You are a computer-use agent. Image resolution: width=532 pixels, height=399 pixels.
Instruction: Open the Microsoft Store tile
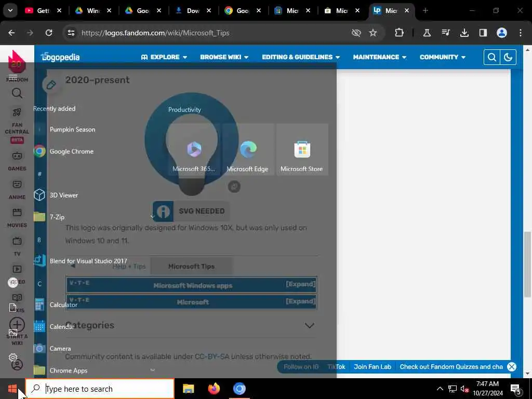point(302,150)
